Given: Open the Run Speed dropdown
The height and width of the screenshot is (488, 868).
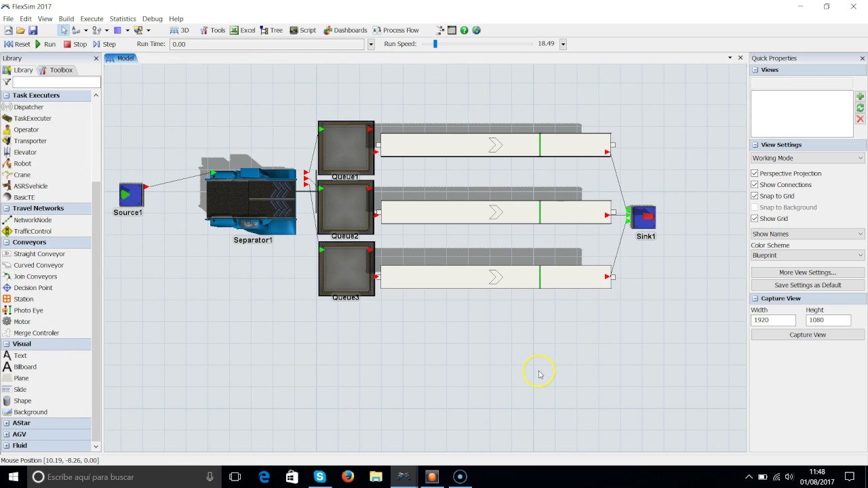Looking at the screenshot, I should click(563, 44).
